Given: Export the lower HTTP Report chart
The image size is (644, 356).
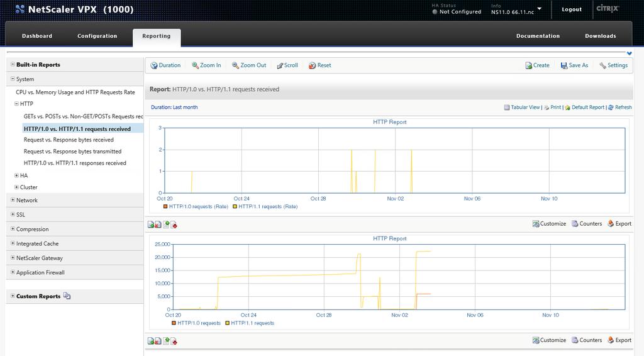Looking at the screenshot, I should [x=619, y=340].
